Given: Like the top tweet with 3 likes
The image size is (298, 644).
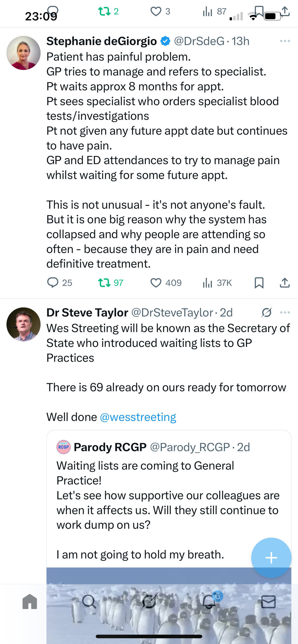Looking at the screenshot, I should pos(156,11).
